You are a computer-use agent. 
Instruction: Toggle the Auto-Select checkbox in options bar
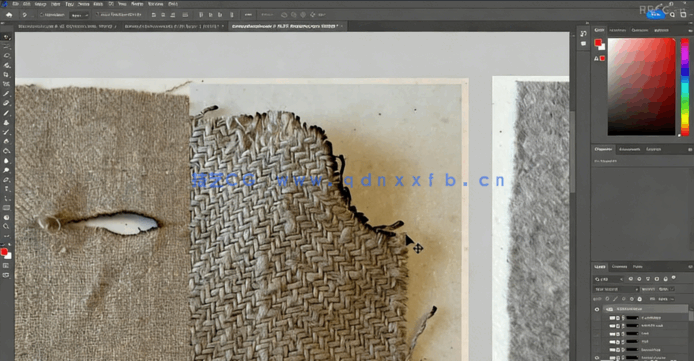(x=42, y=15)
